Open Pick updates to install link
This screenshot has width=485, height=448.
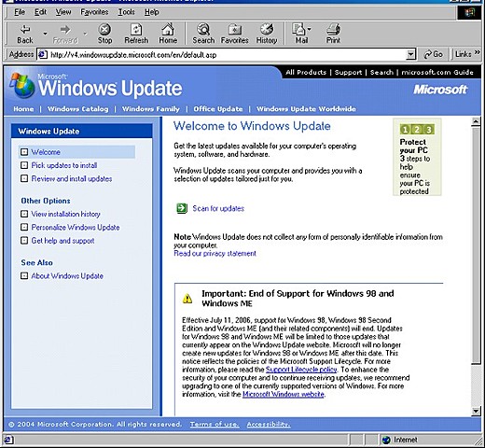64,165
